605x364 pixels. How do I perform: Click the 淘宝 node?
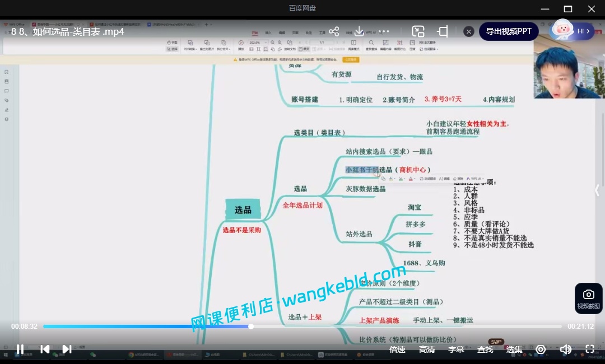point(415,207)
